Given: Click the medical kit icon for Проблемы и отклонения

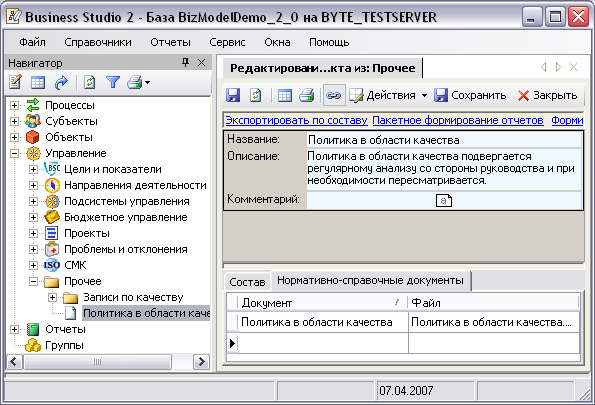Looking at the screenshot, I should click(52, 249).
